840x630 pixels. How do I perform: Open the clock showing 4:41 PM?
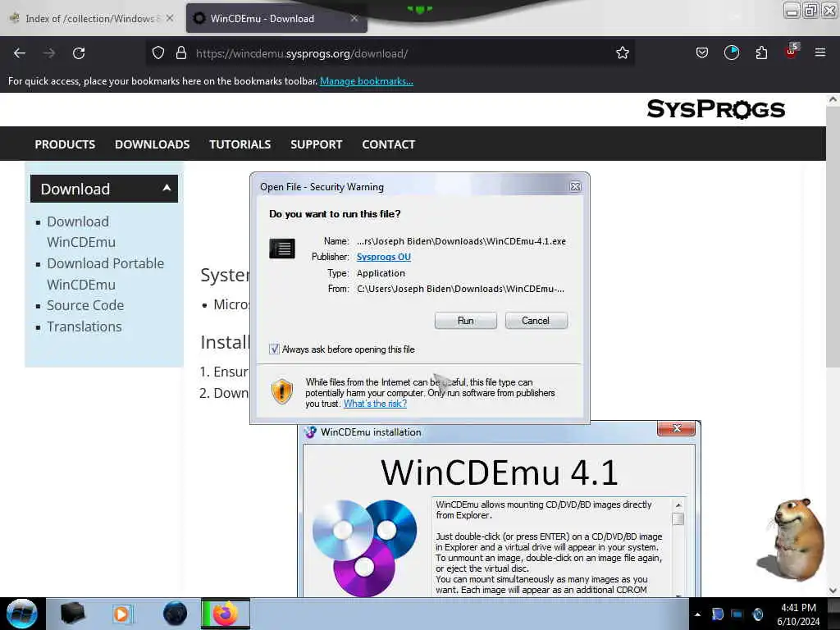[798, 614]
